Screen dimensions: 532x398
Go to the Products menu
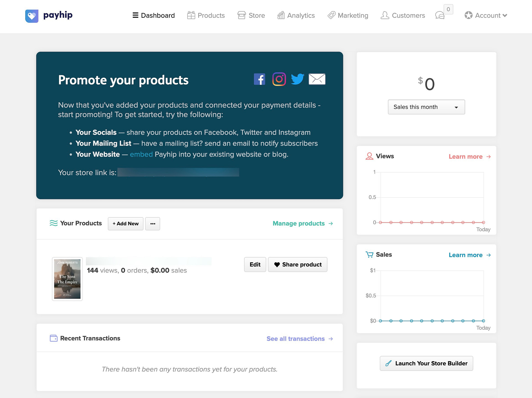click(206, 16)
